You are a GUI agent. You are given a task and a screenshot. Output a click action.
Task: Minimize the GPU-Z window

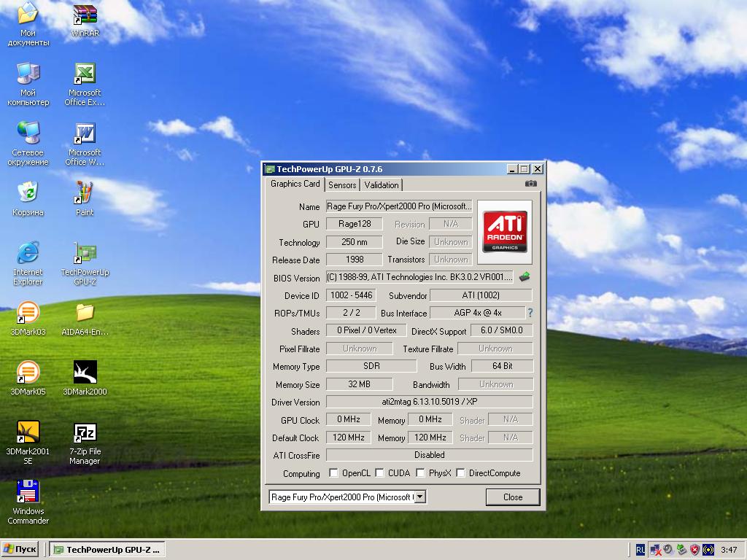512,169
